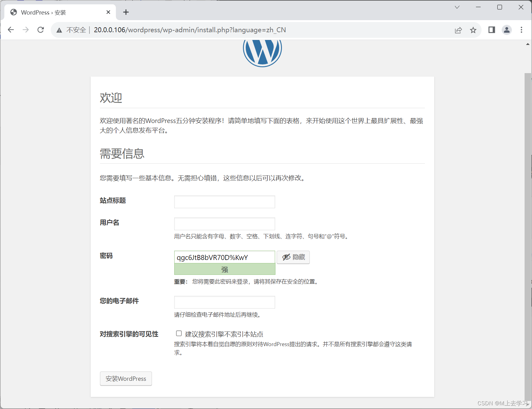Go back to the previous page

[11, 30]
